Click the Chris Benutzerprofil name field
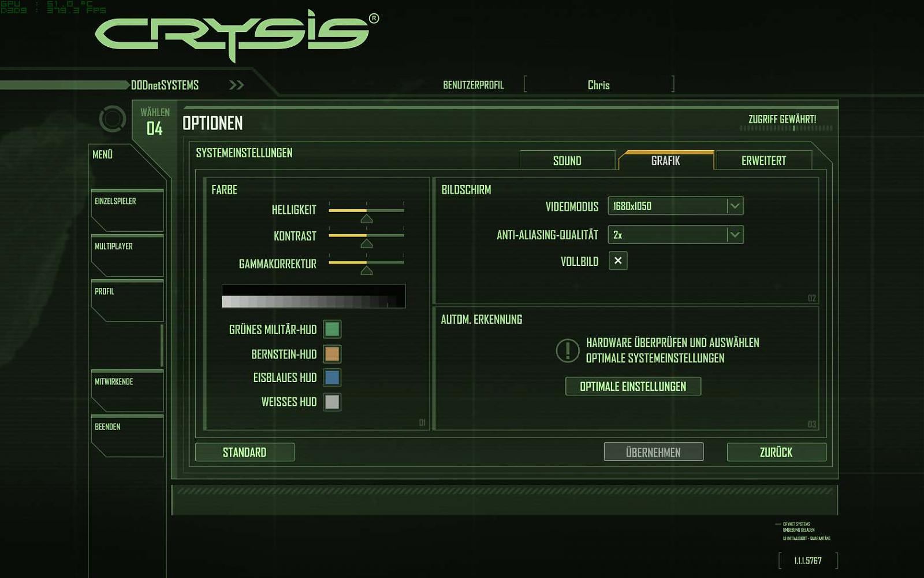This screenshot has width=924, height=578. (x=599, y=85)
